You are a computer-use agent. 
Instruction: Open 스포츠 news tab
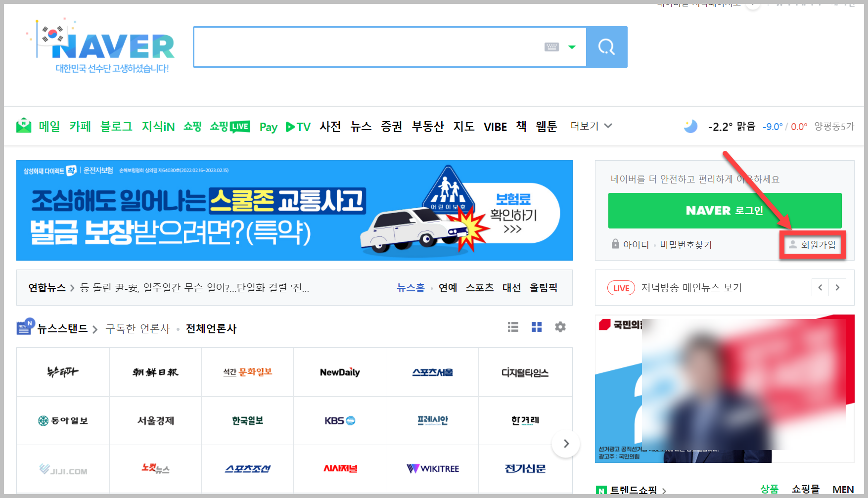pos(480,288)
